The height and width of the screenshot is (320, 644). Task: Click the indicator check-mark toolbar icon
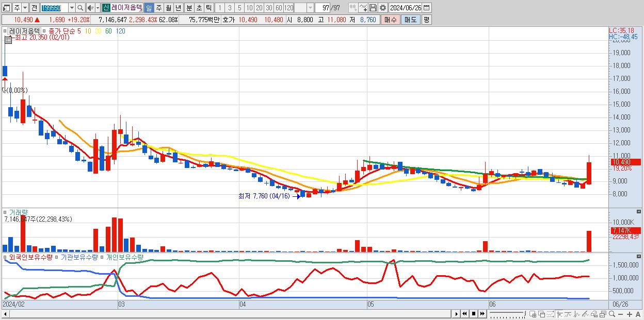(363, 8)
